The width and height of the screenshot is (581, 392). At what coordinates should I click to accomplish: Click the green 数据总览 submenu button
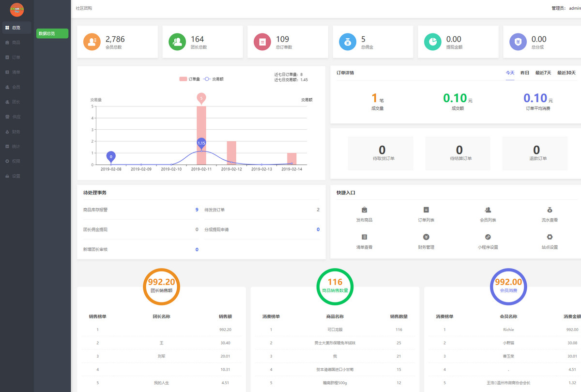(52, 33)
